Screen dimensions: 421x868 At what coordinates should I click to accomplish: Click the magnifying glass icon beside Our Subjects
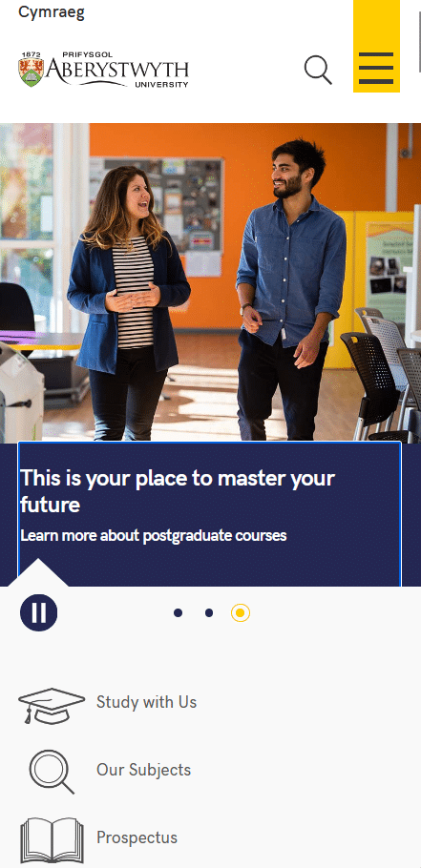point(52,772)
